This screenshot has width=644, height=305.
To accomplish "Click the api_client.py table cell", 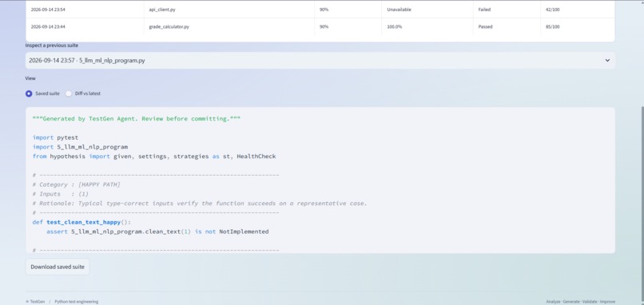I will 229,10.
